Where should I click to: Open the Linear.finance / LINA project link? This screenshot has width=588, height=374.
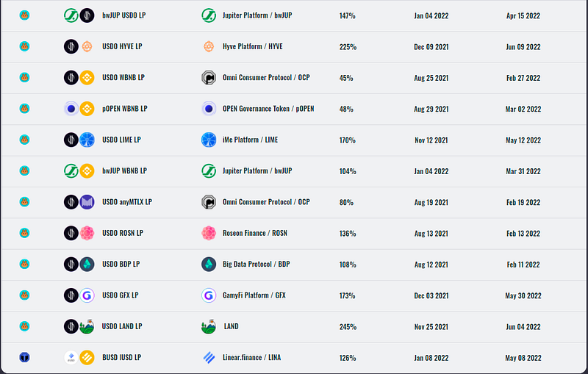click(253, 358)
